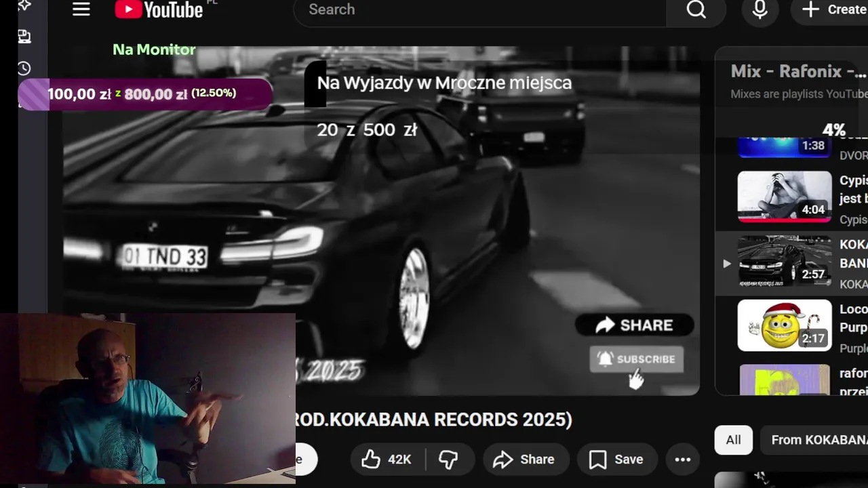Click the Na Monitor goal label

pos(154,49)
